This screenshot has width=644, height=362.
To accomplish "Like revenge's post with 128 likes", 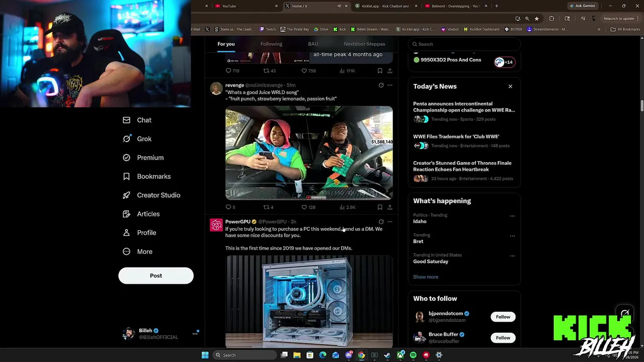I will pos(308,207).
